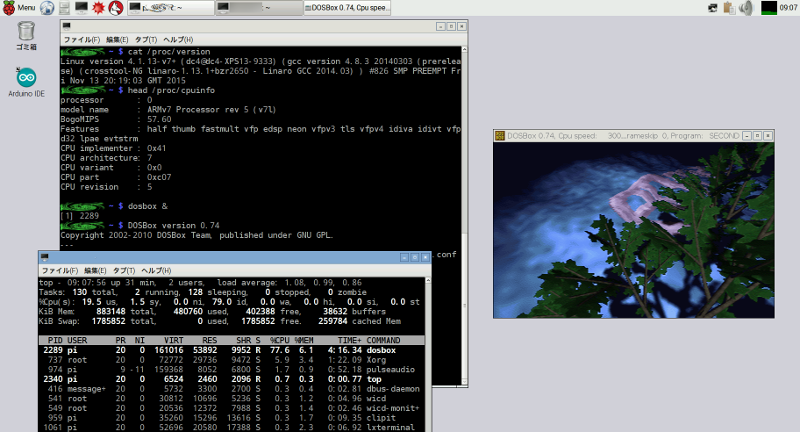Screen dimensions: 800x432
Task: Select the trash can desktop icon
Action: pos(26,35)
